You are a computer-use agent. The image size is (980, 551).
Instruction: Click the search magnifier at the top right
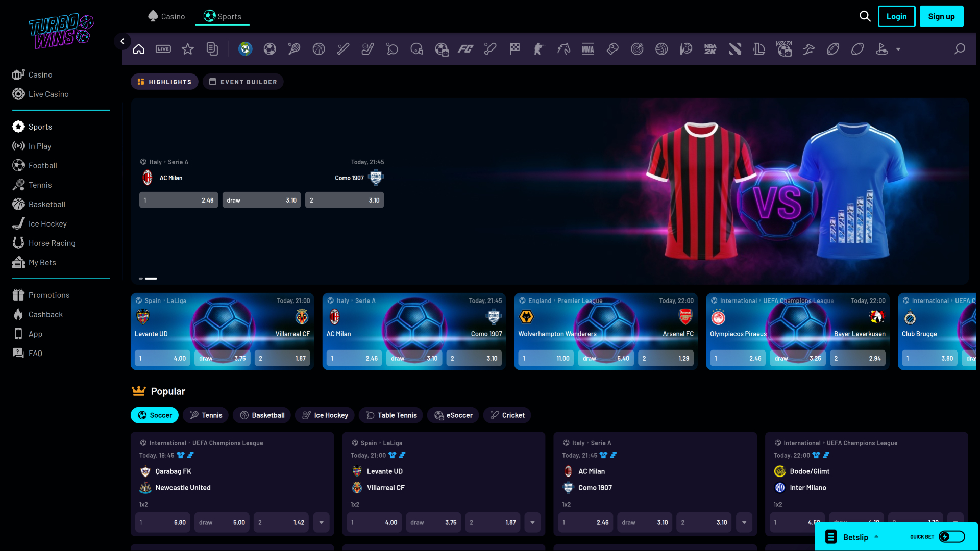865,16
